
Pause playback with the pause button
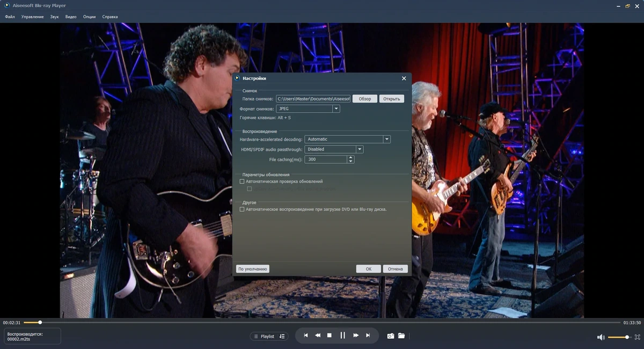[x=342, y=336]
